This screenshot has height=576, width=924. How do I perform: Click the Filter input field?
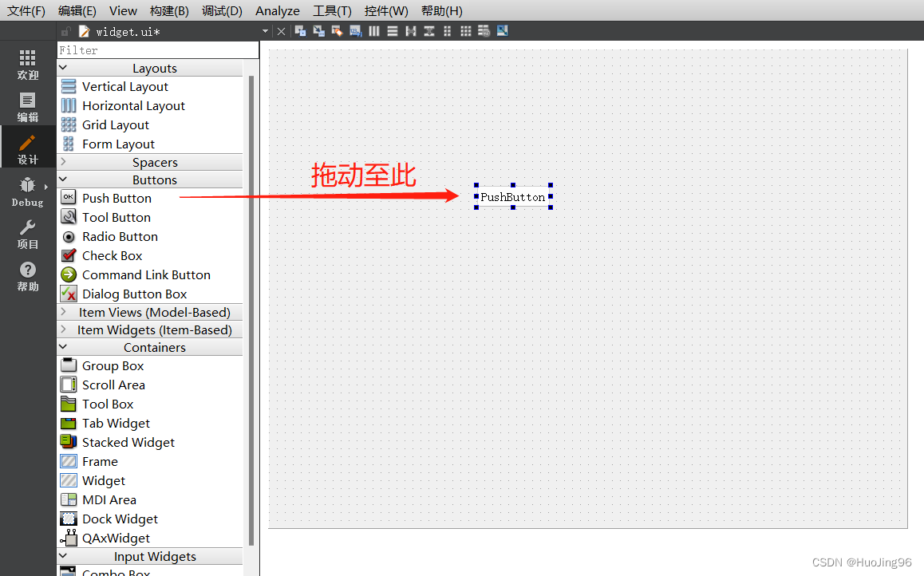tap(157, 49)
